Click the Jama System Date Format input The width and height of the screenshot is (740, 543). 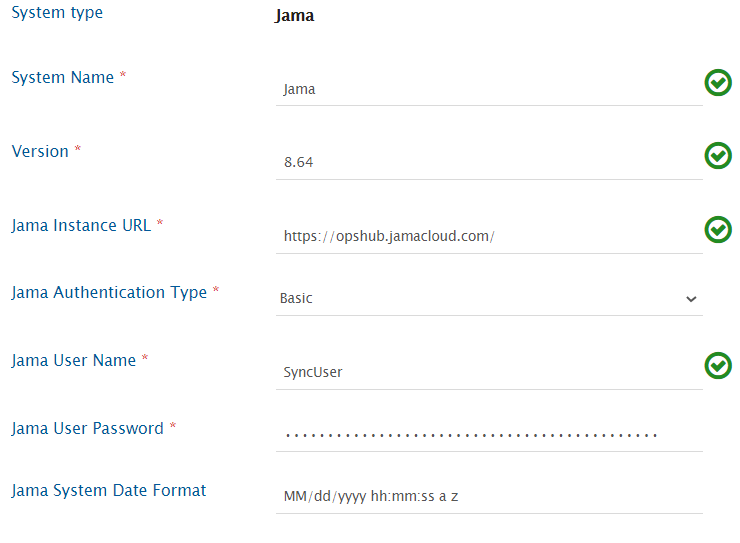pos(489,496)
